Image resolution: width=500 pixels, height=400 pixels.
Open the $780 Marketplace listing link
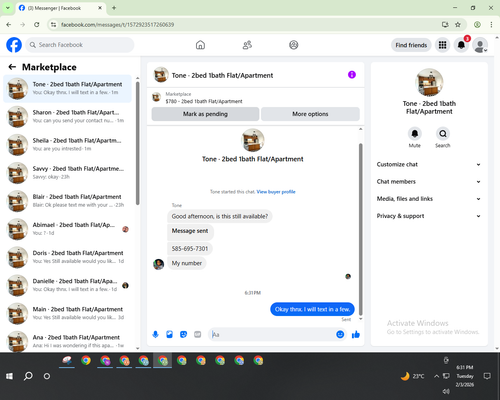[x=204, y=101]
